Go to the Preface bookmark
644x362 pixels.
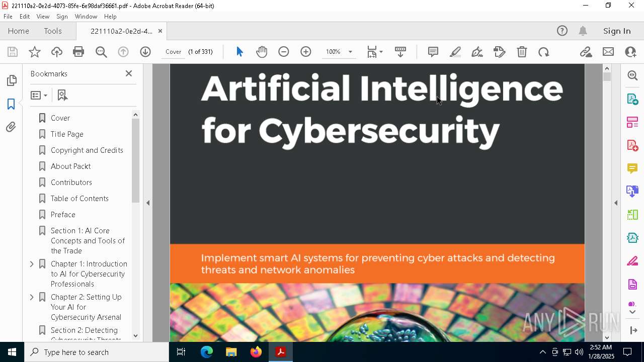point(63,215)
